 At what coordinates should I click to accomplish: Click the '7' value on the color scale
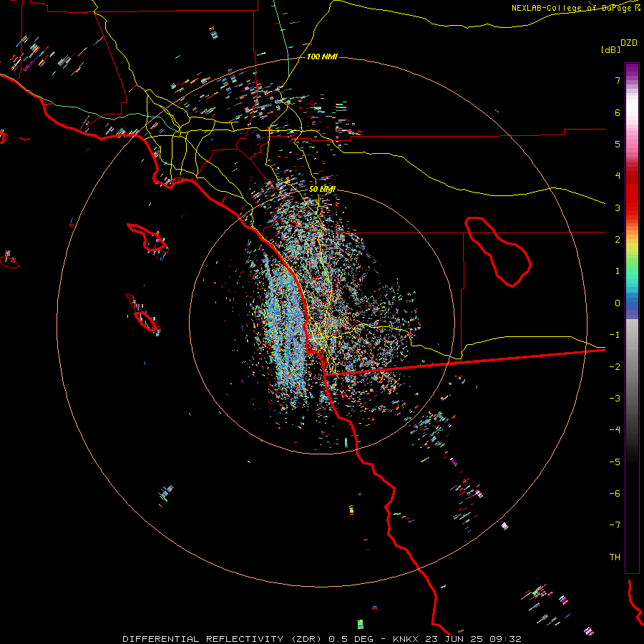[x=618, y=80]
